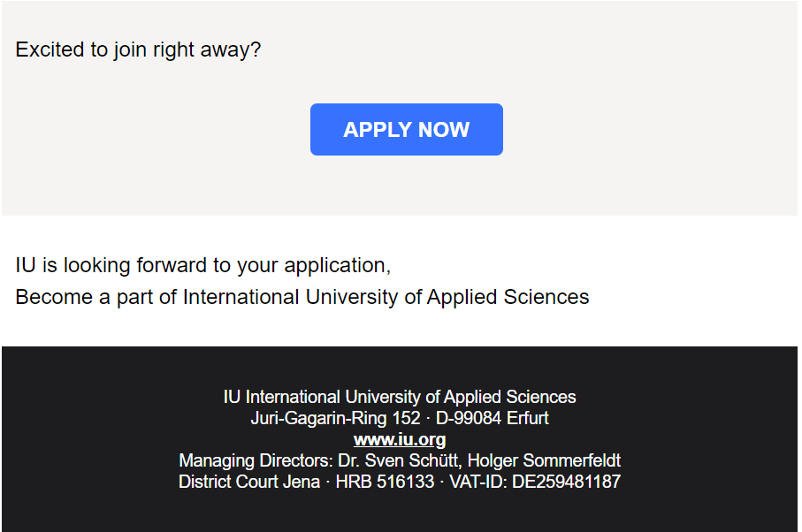Viewport: 802px width, 532px height.
Task: Click the HRB 516133 registration number
Action: 385,482
